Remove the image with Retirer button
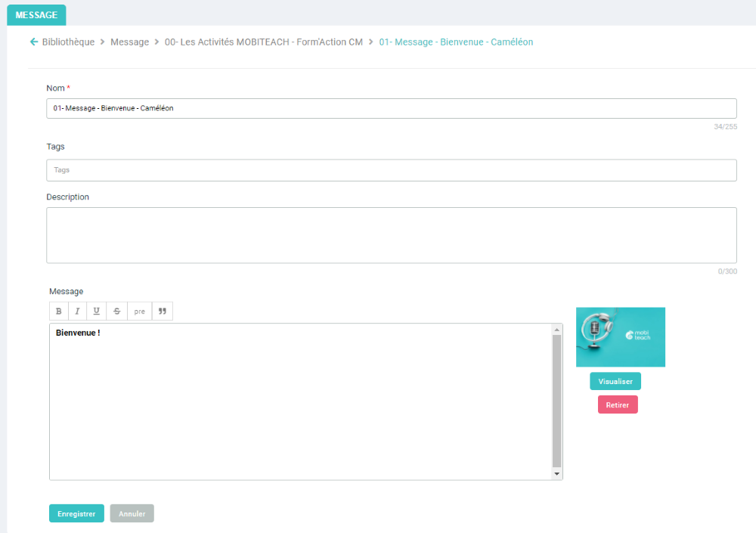The image size is (756, 533). [618, 404]
